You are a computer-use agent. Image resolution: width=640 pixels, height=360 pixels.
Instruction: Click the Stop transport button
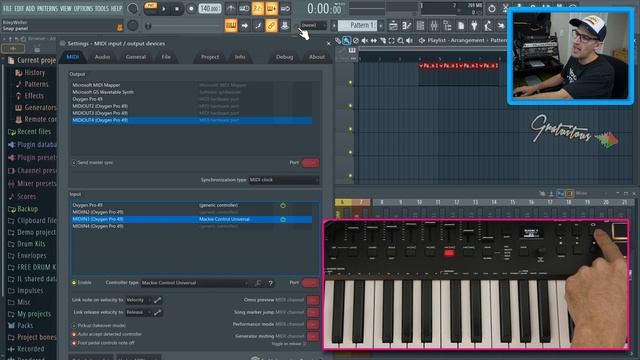(x=177, y=9)
